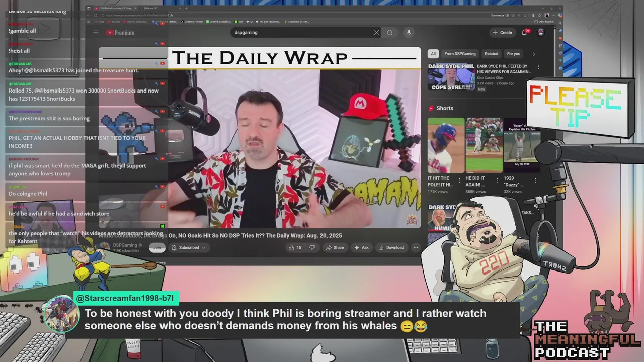Click the magnifier search button
This screenshot has width=644, height=362.
390,33
